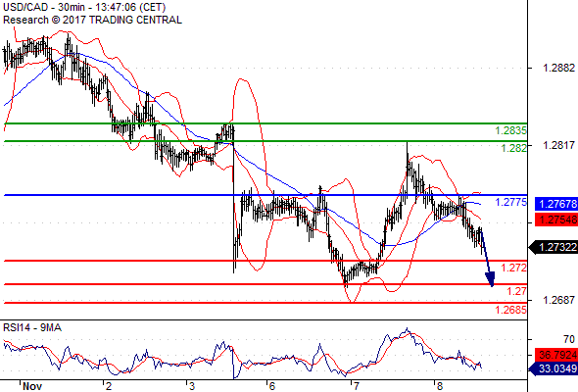This screenshot has height=392, width=578.
Task: Click the blue downward forecast arrow
Action: [x=487, y=258]
